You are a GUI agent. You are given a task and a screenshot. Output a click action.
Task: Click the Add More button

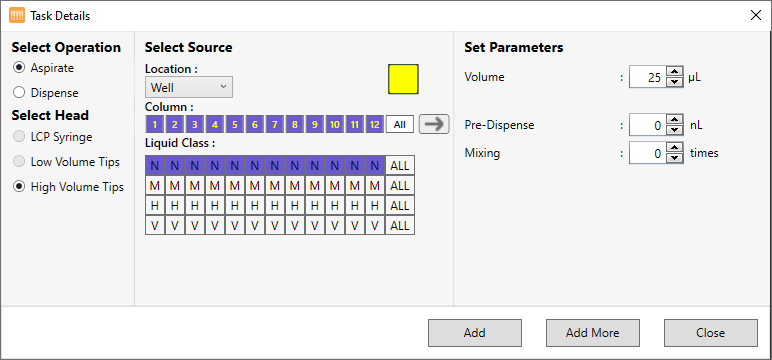click(593, 333)
